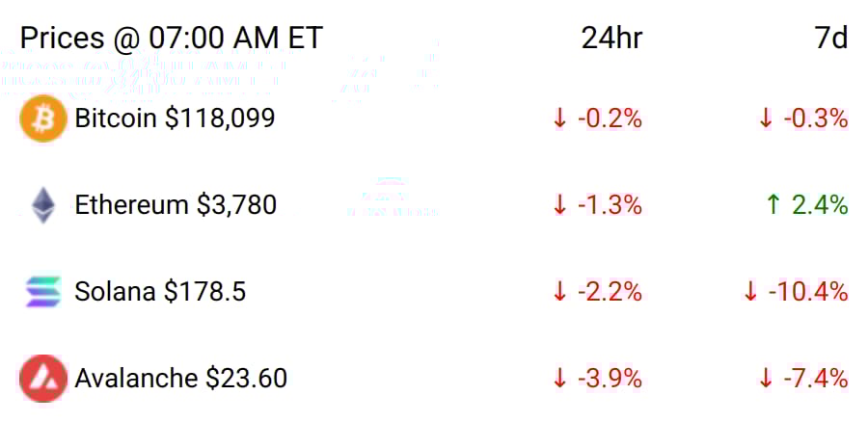Click Solana's -10.4% seven-day change
This screenshot has height=422, width=868.
point(808,292)
